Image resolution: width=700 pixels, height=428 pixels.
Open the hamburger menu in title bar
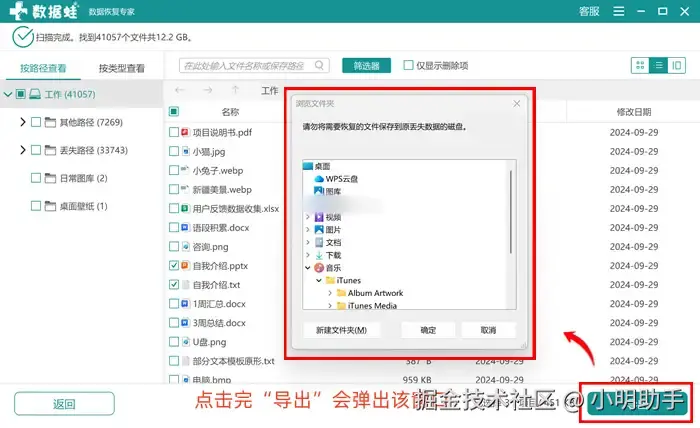coord(619,11)
